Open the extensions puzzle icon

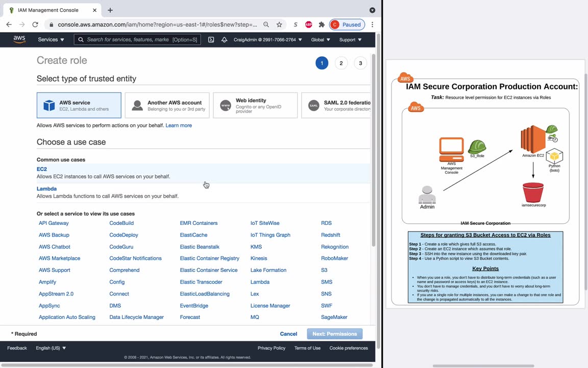[322, 25]
